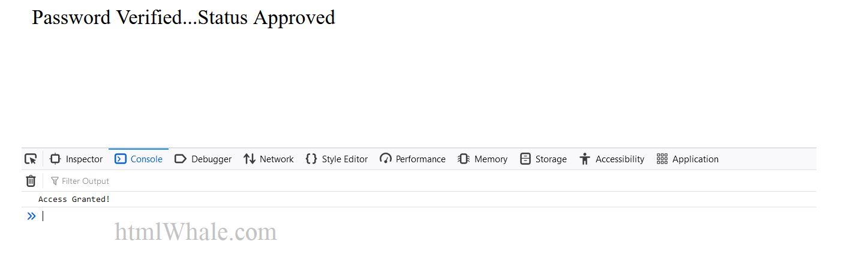The height and width of the screenshot is (253, 868).
Task: Open the Accessibility panel tab
Action: tap(612, 159)
